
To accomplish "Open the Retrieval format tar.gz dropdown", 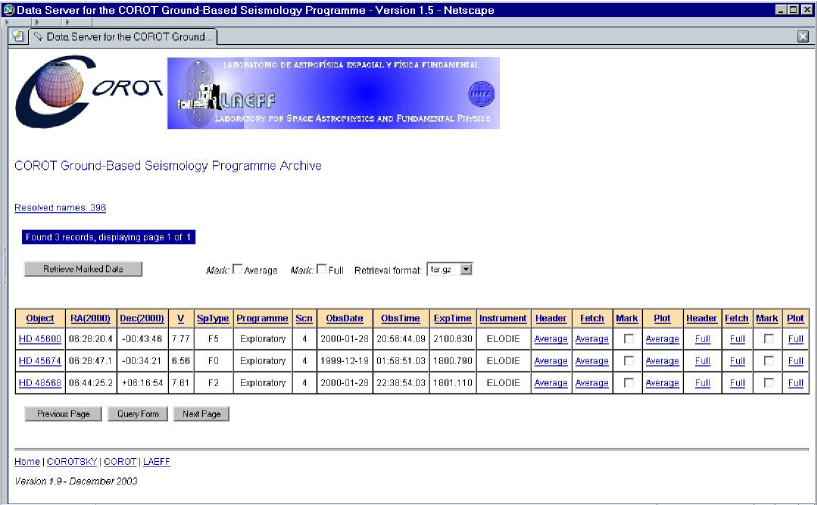I will click(449, 269).
